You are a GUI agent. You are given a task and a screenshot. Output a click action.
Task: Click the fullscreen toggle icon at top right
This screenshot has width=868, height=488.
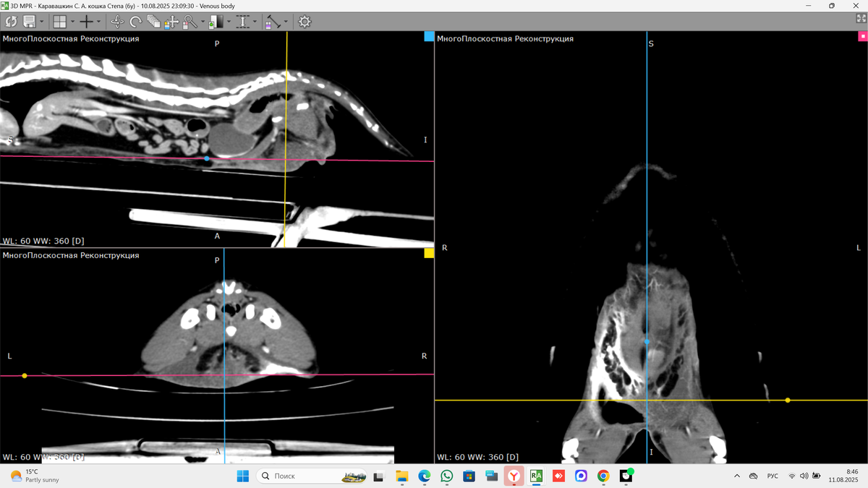(861, 19)
